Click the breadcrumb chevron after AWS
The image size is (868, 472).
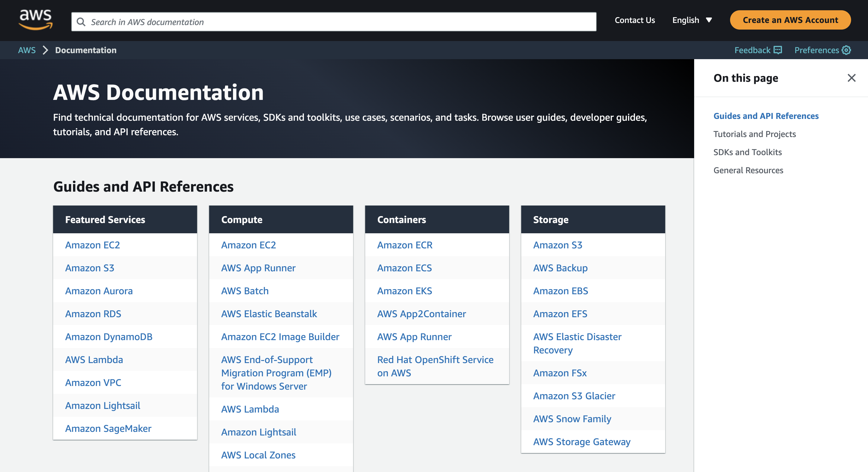click(46, 50)
